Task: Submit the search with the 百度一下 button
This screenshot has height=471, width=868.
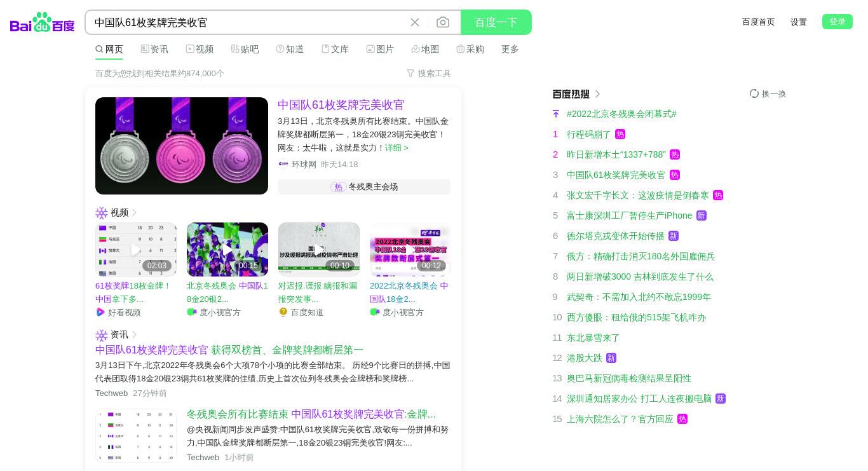Action: (496, 22)
